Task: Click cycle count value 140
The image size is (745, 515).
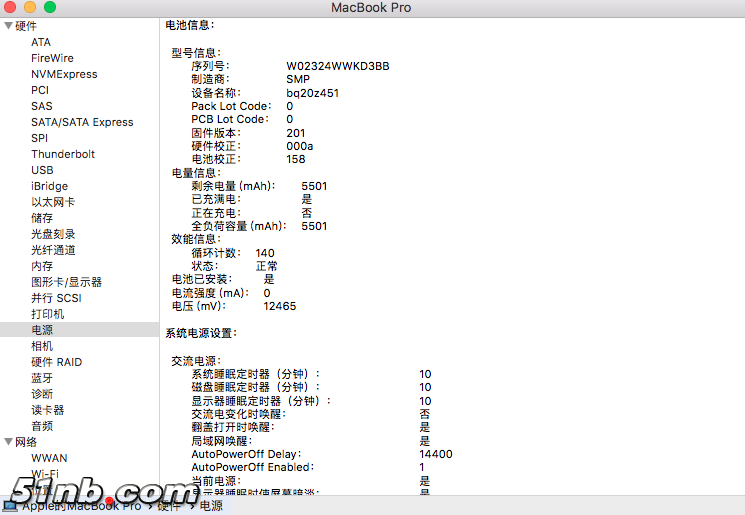Action: pyautogui.click(x=265, y=253)
